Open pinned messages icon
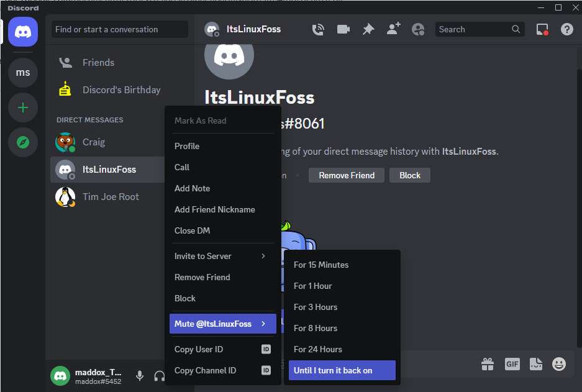Image resolution: width=582 pixels, height=392 pixels. tap(368, 29)
